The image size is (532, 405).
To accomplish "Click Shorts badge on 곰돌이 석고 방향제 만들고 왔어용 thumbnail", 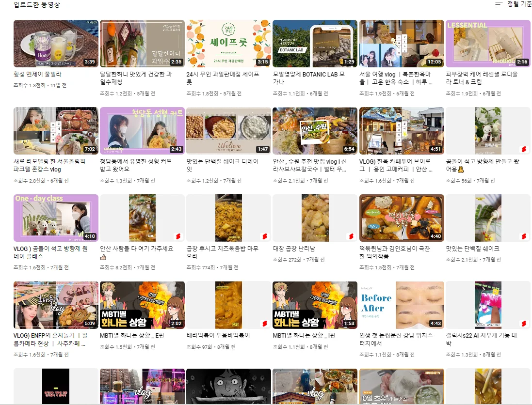I will coord(524,149).
